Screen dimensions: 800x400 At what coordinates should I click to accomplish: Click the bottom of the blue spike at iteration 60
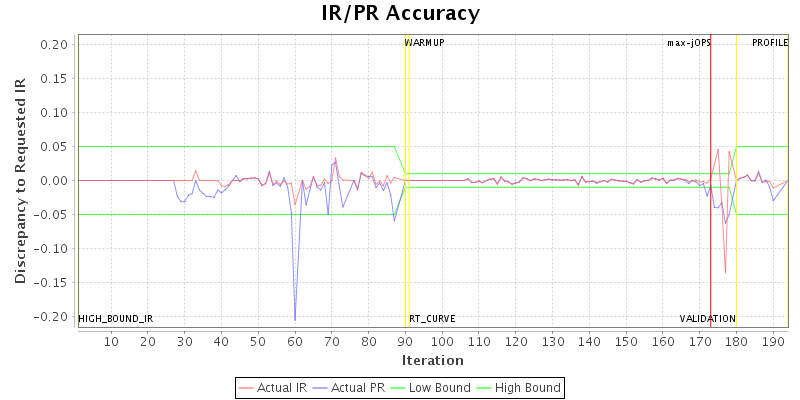click(295, 319)
